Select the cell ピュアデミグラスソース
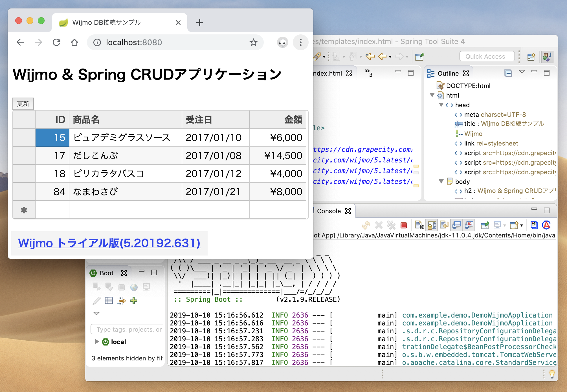This screenshot has height=392, width=567. pos(126,138)
